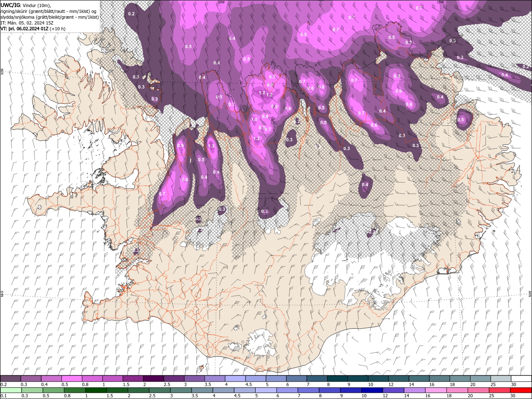The width and height of the screenshot is (532, 399).
Task: Select the 'VT: þri. 06.02.2024 01Z (+10 h)' line
Action: [x=33, y=29]
